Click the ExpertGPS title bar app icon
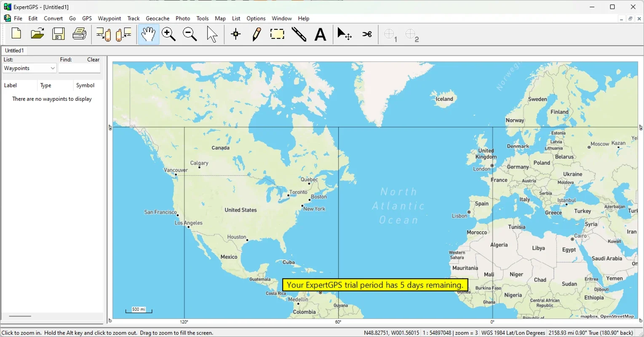644x337 pixels. [x=7, y=7]
